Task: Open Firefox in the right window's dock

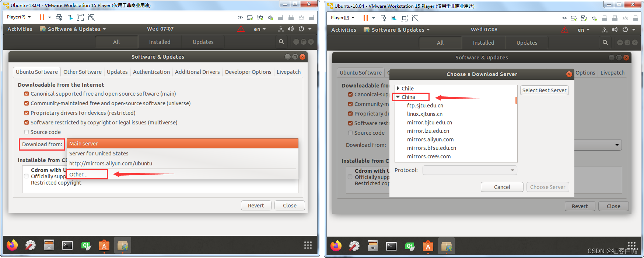Action: pos(336,246)
